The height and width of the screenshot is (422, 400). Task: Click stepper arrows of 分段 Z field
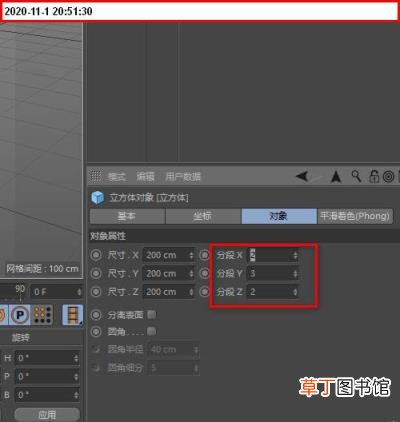[295, 292]
